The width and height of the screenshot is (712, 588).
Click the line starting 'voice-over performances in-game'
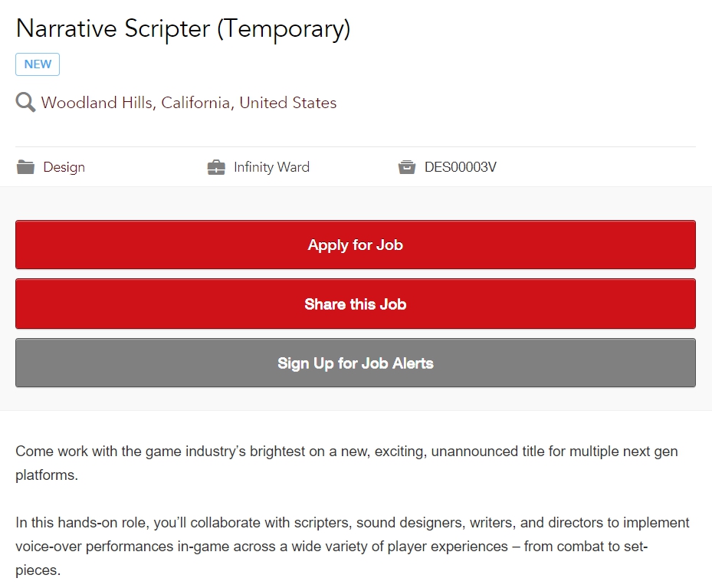[x=332, y=547]
